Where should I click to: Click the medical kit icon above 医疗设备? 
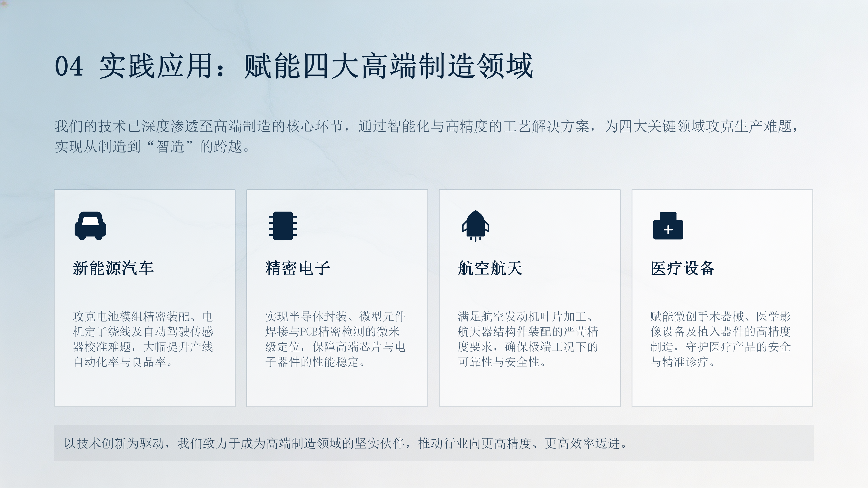coord(668,226)
